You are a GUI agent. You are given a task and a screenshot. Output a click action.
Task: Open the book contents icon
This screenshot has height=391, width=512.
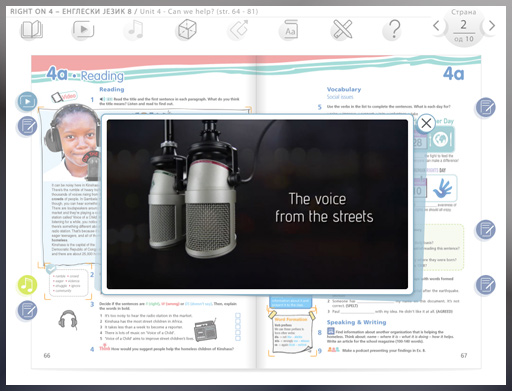pyautogui.click(x=32, y=30)
